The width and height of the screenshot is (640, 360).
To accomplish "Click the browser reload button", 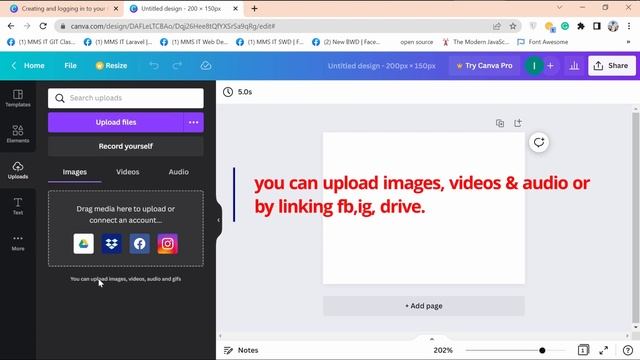I will [43, 26].
